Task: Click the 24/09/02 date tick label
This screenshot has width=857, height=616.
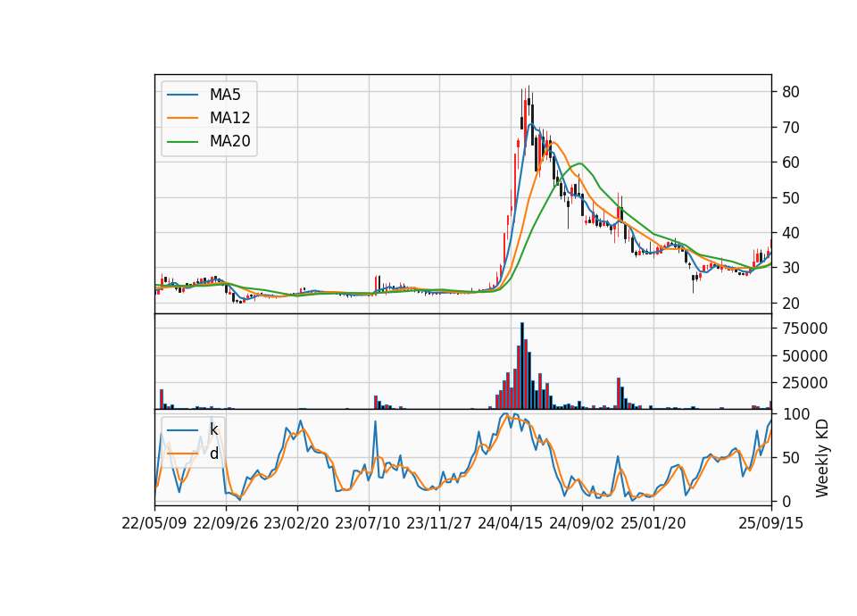Action: (581, 523)
